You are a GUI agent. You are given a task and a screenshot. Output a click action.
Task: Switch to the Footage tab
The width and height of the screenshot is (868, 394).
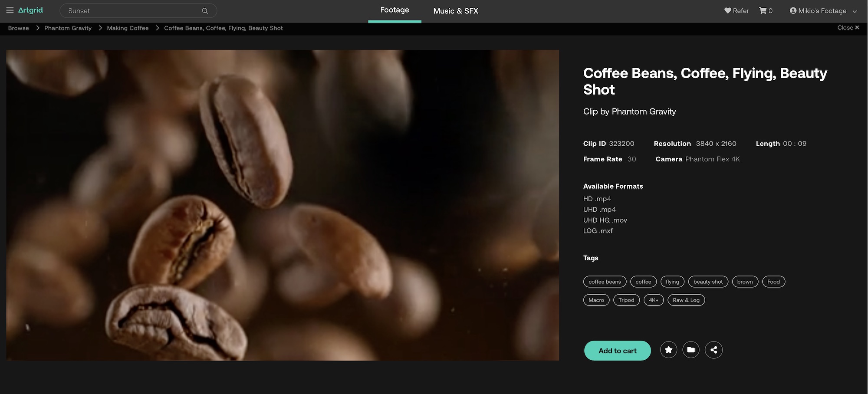pos(395,10)
